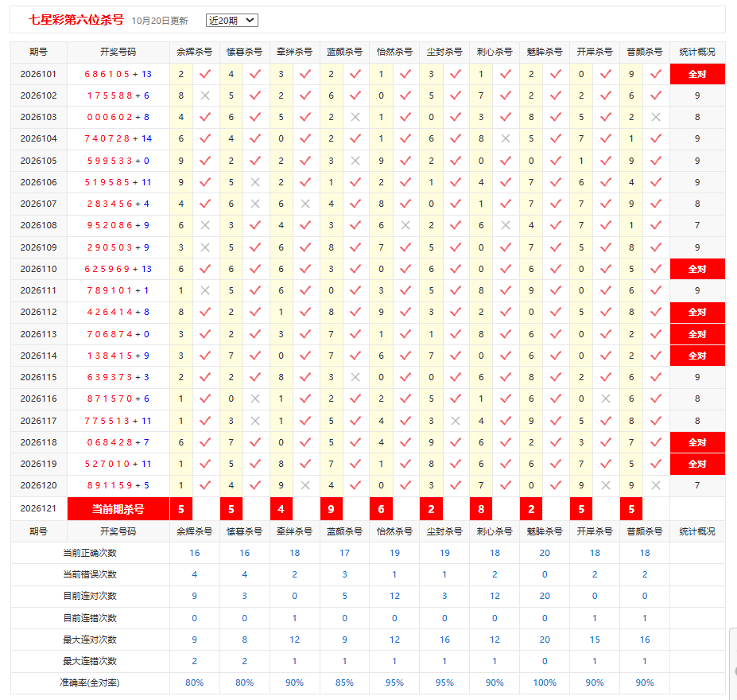The image size is (737, 700).
Task: Click the cross mark for 蓝颜 in row 2026105
Action: click(355, 161)
